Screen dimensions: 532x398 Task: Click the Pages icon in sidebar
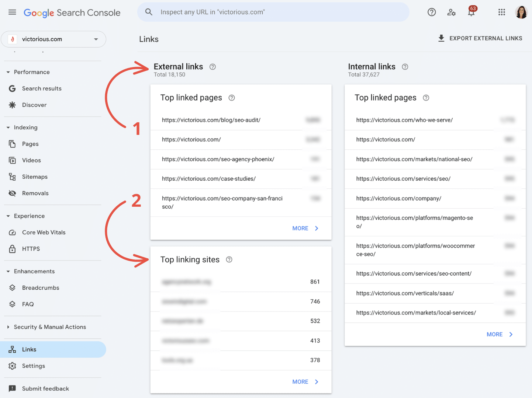pyautogui.click(x=12, y=144)
